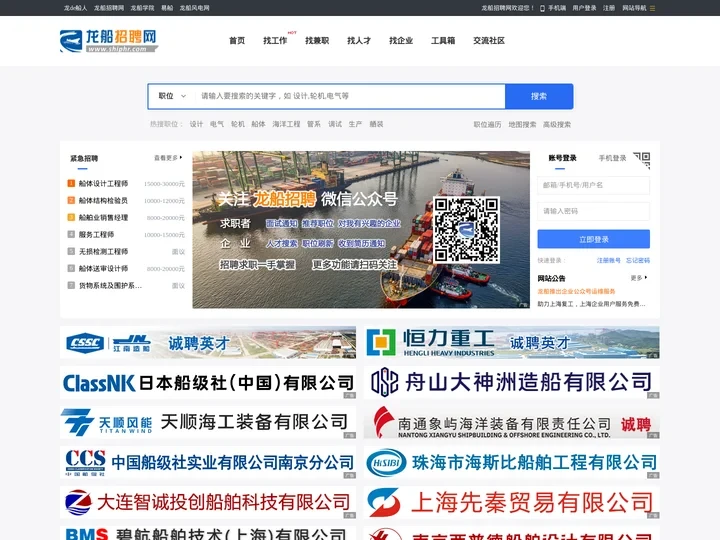This screenshot has width=720, height=540.
Task: Switch to QR code login icon
Action: pos(642,160)
